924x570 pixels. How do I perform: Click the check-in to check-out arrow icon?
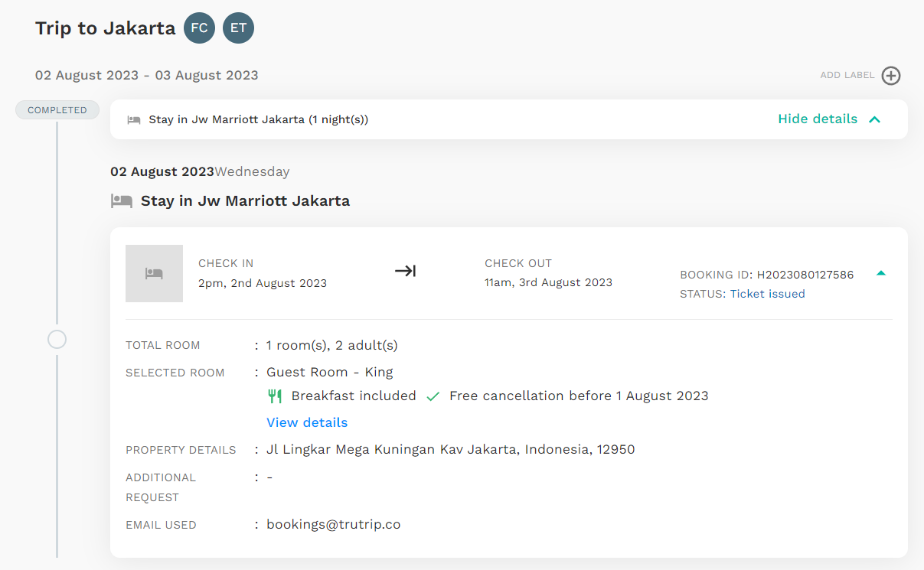coord(405,271)
